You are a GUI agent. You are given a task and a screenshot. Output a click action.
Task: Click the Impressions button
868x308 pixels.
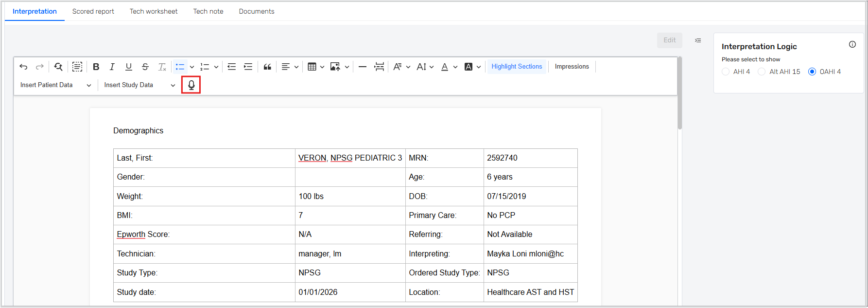(x=572, y=67)
